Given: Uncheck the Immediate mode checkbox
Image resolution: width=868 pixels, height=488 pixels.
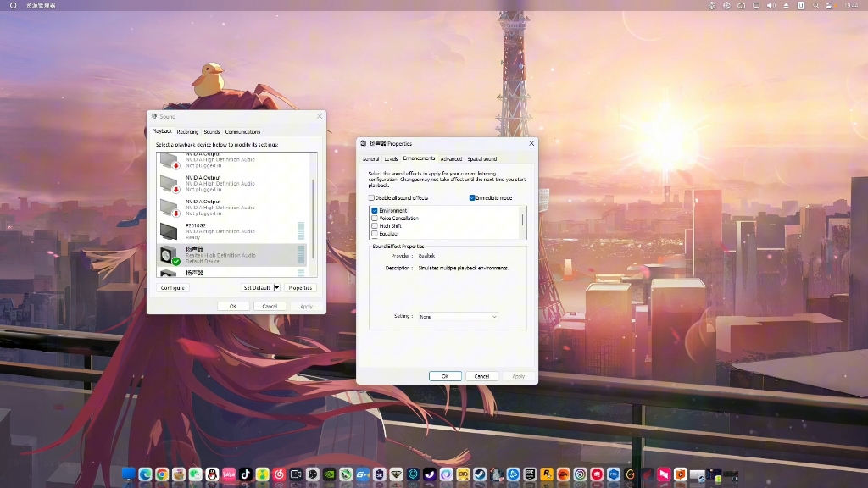Looking at the screenshot, I should click(472, 197).
